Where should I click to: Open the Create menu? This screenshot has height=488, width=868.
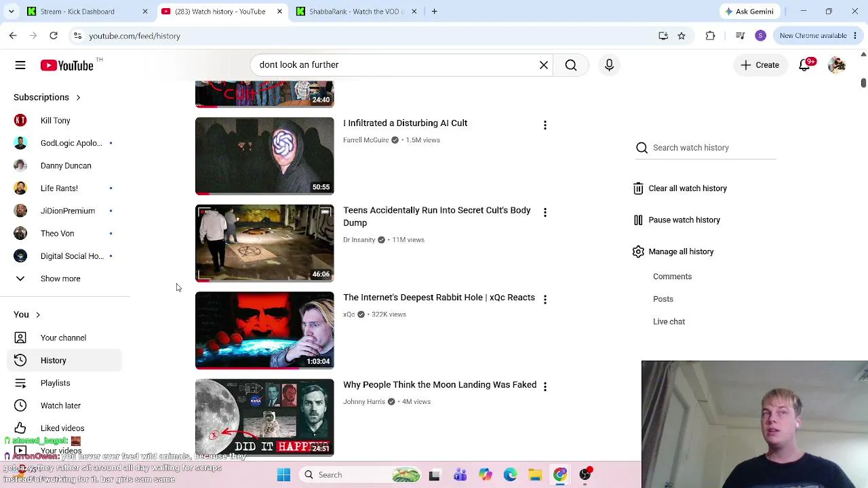click(759, 65)
